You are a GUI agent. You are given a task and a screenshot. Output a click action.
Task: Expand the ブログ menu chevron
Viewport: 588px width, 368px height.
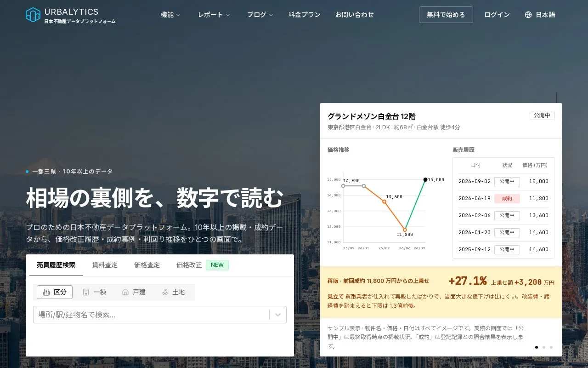tap(271, 15)
